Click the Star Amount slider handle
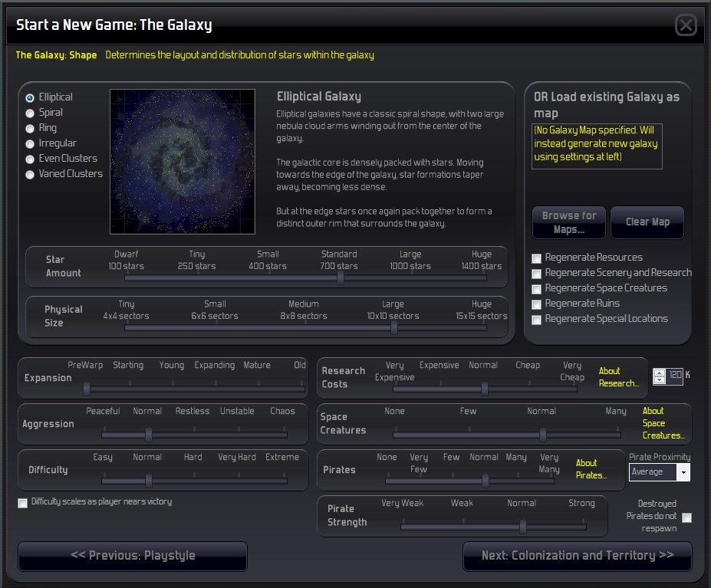Viewport: 711px width, 588px height. point(341,278)
